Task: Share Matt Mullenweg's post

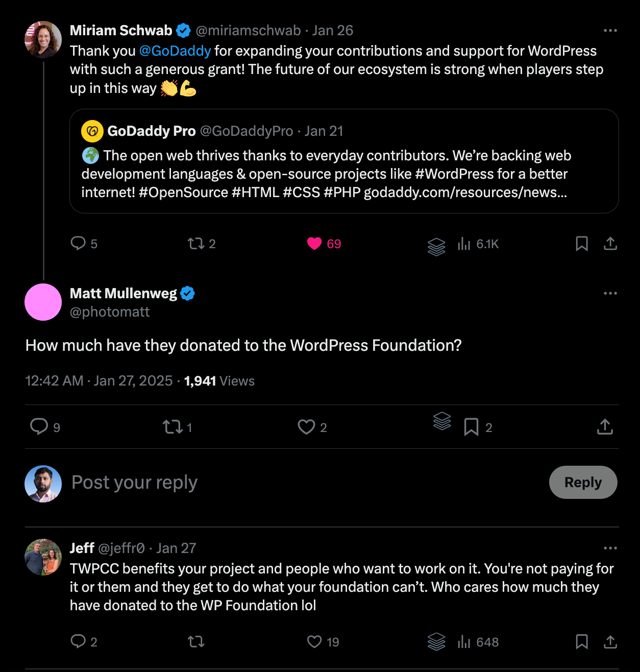Action: point(605,426)
